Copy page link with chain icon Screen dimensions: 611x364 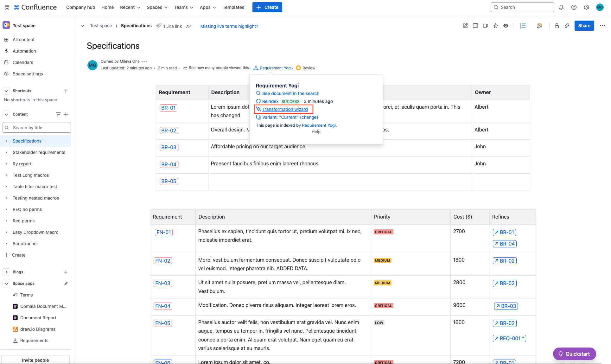click(567, 26)
